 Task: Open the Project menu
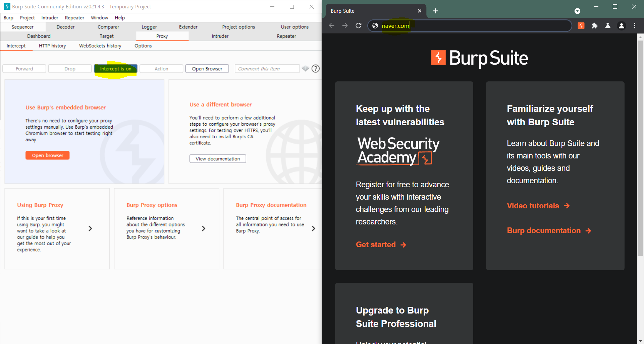click(27, 18)
